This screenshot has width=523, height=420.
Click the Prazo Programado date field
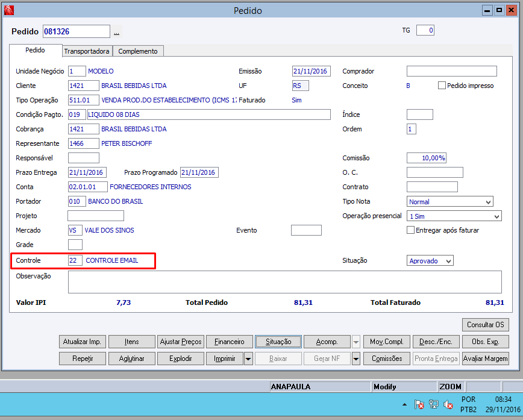click(x=199, y=172)
